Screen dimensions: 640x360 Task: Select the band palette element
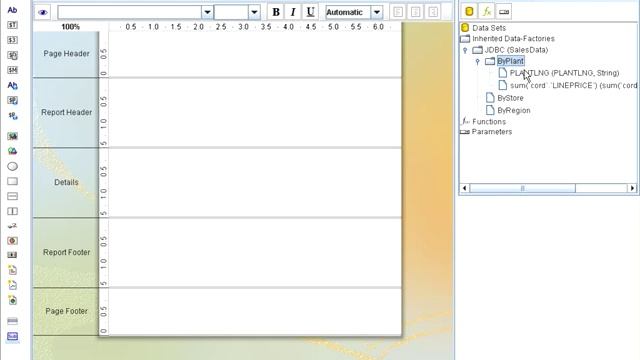[12, 321]
